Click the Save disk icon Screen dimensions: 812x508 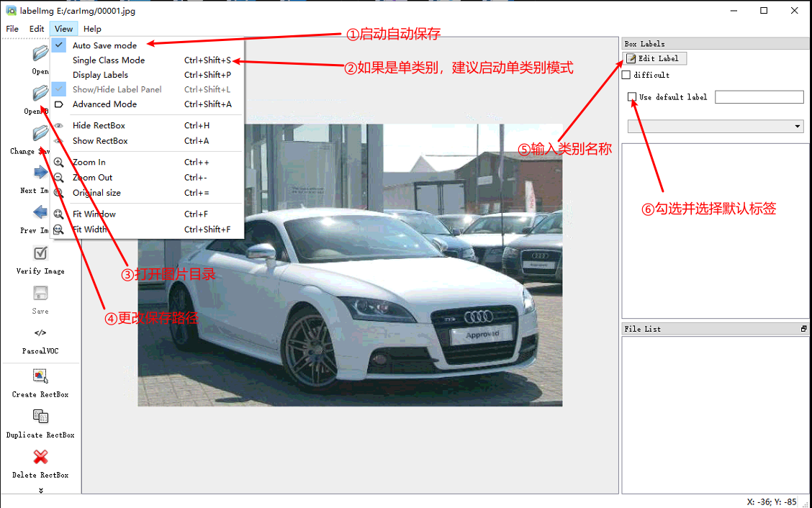click(40, 293)
